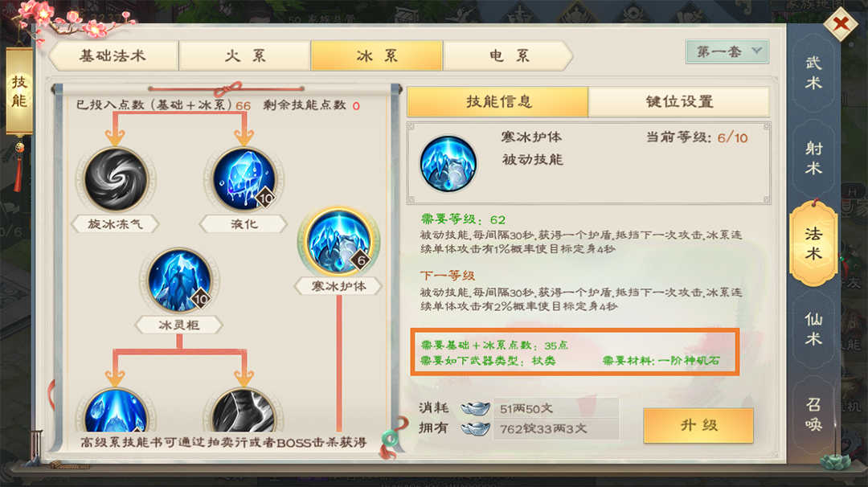Select the 仙术 side category
The height and width of the screenshot is (487, 868).
813,329
